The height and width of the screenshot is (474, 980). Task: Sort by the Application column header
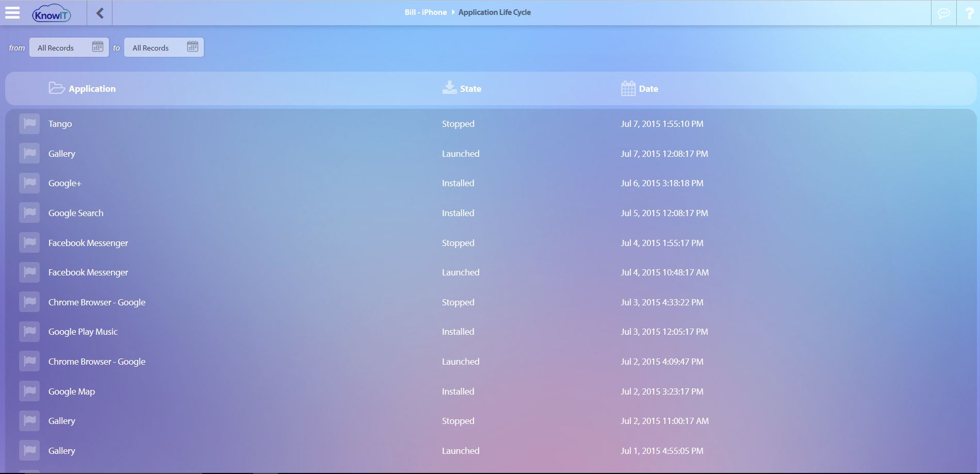click(x=92, y=89)
